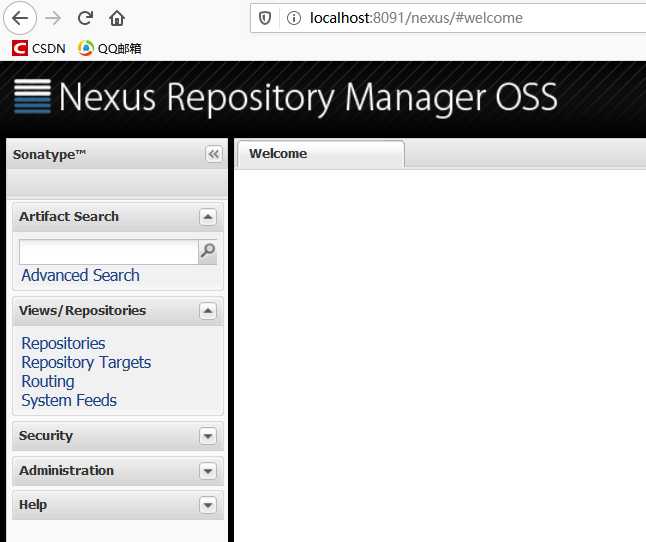Screen dimensions: 646x542
Task: Collapse the Sonatype side panel
Action: pos(214,154)
